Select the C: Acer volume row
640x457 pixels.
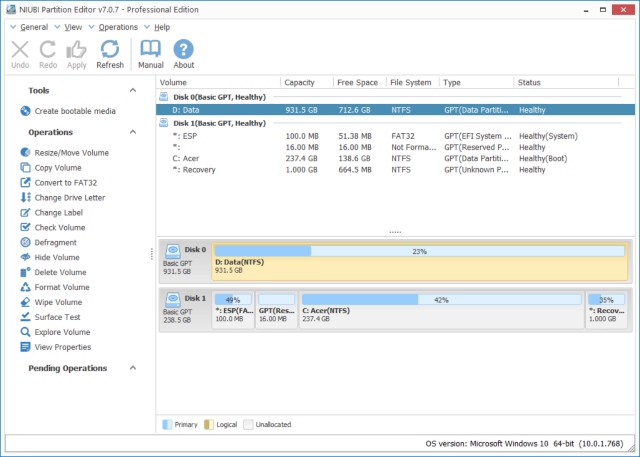[395, 158]
